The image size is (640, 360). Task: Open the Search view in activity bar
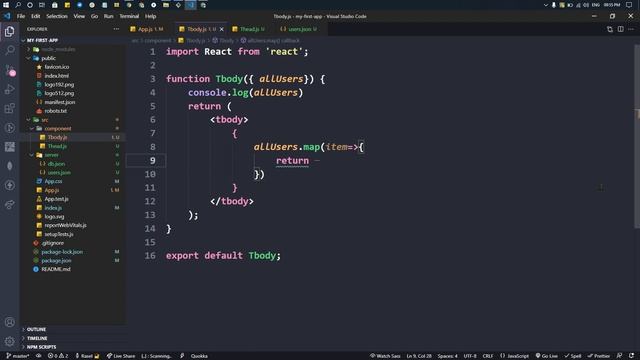(x=10, y=50)
